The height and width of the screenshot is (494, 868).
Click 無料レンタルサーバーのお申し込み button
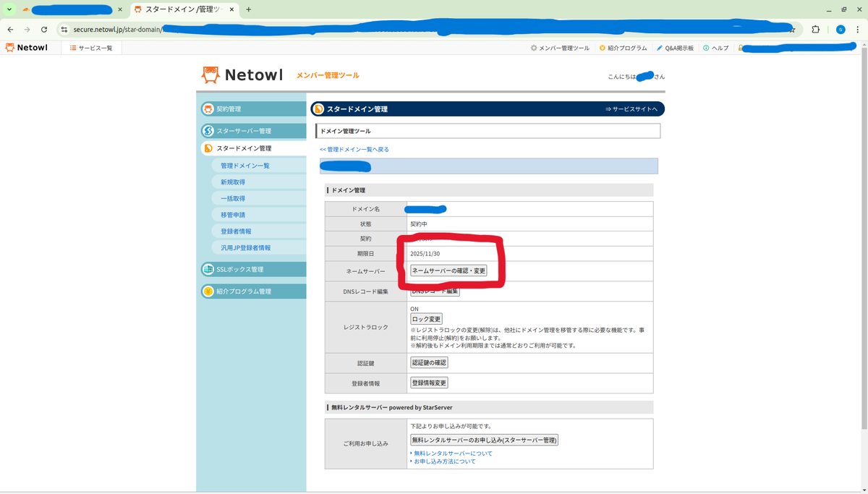click(484, 440)
